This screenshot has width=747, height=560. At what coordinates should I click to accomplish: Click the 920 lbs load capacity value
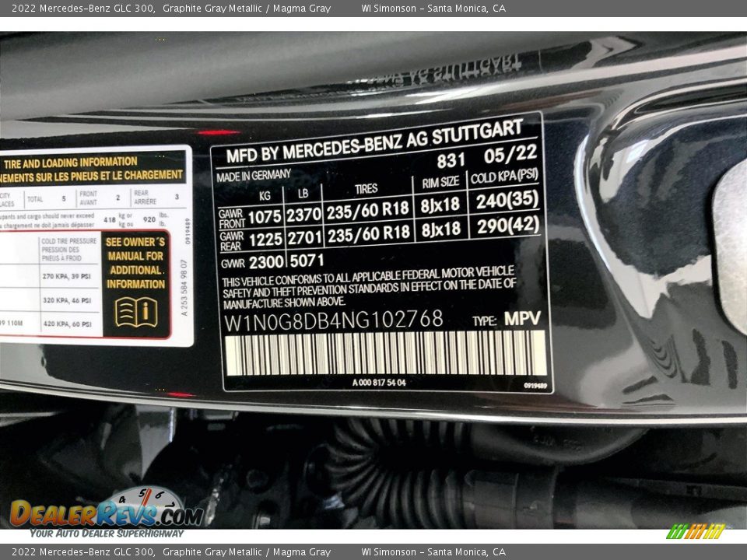pyautogui.click(x=149, y=219)
